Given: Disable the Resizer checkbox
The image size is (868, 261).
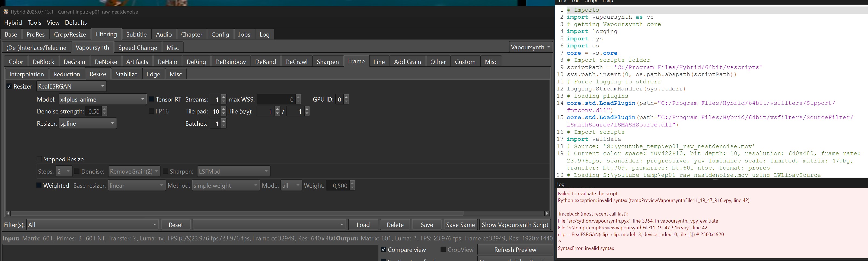Looking at the screenshot, I should [9, 86].
